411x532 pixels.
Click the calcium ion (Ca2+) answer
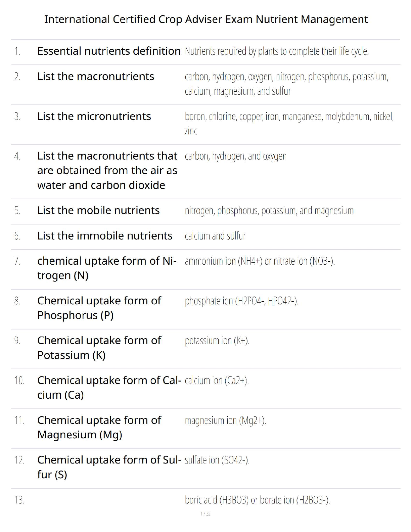click(217, 381)
